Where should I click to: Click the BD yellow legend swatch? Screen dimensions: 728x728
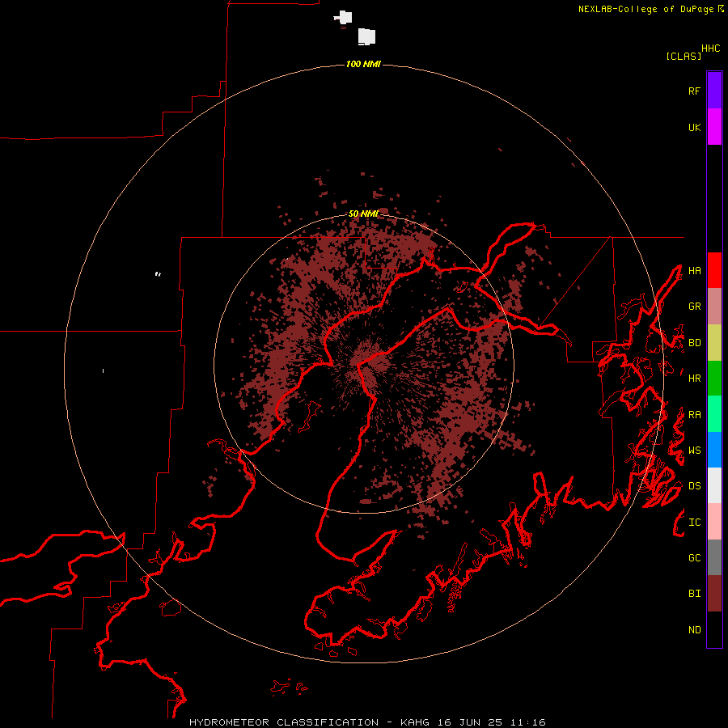tap(714, 343)
